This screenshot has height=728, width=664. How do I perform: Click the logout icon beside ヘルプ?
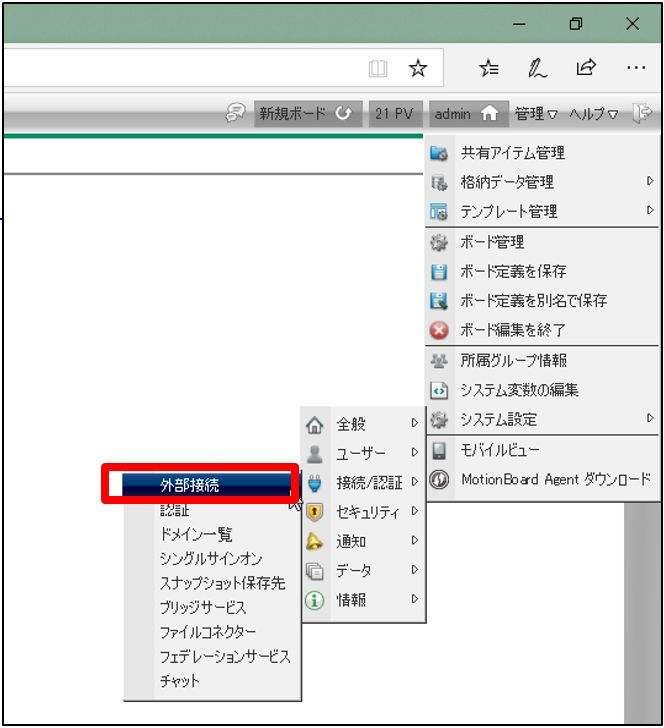click(642, 114)
